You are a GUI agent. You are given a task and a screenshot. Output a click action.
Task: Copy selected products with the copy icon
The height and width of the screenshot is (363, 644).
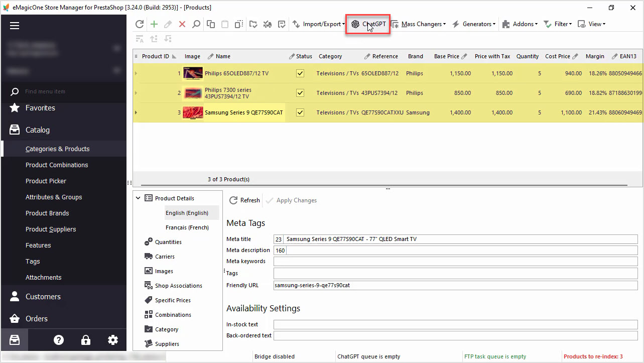[211, 24]
